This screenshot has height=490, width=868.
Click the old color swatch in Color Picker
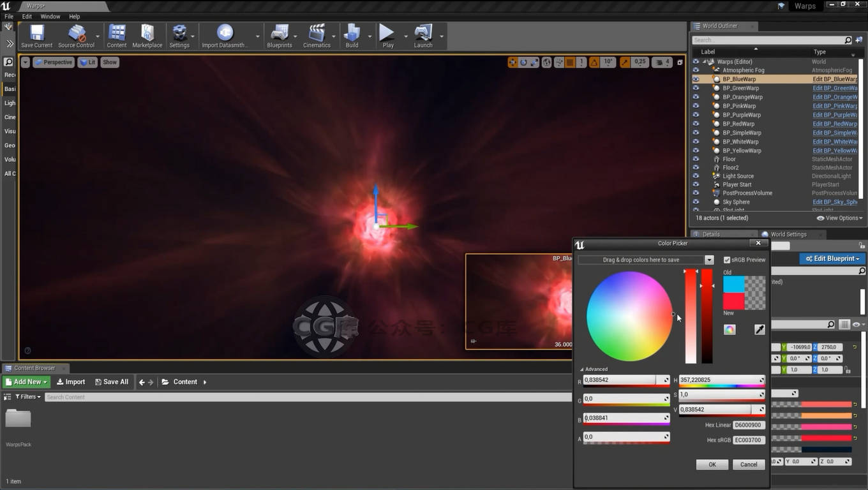point(734,285)
